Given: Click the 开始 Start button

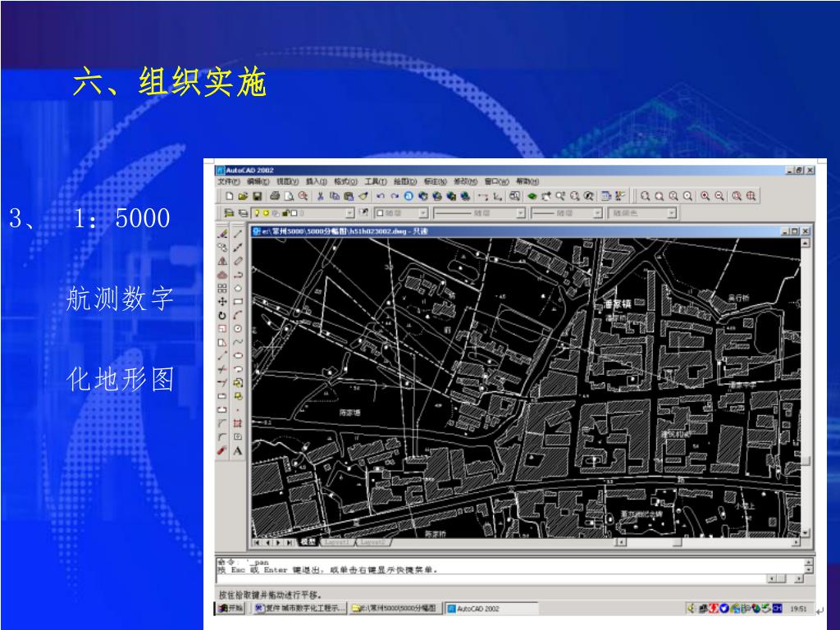Looking at the screenshot, I should pos(231,609).
